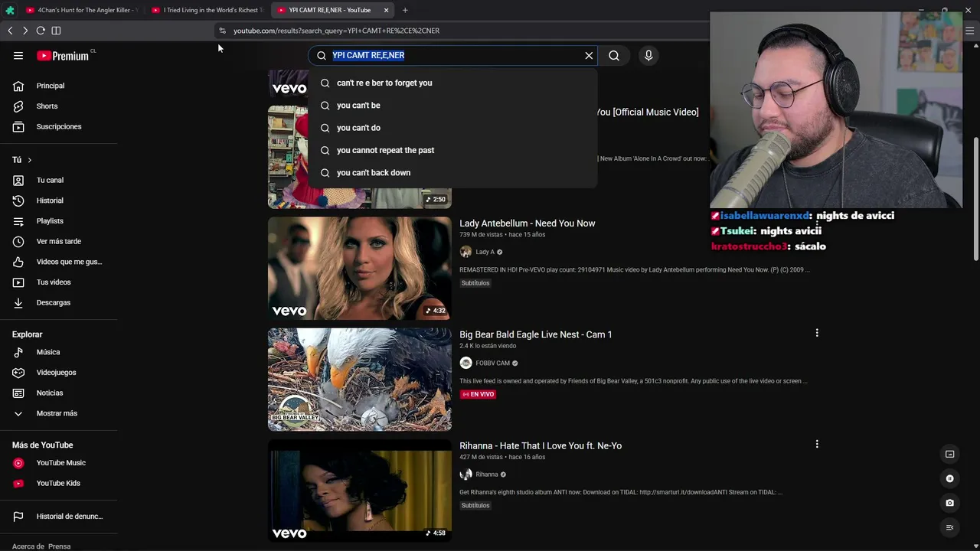Viewport: 980px width, 551px height.
Task: Click the floating camera button at right edge
Action: pyautogui.click(x=950, y=503)
